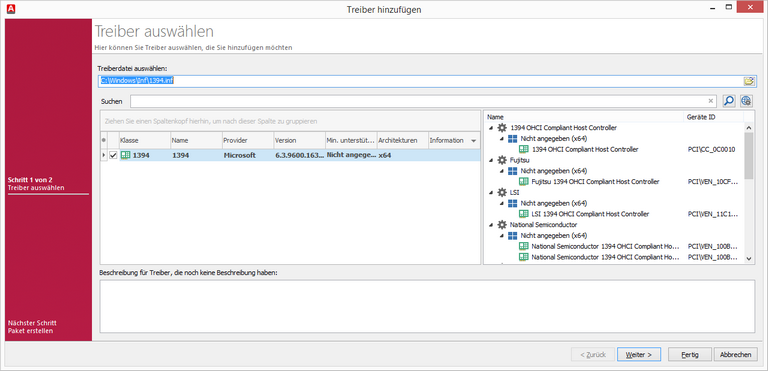The image size is (768, 371).
Task: Click the < Zurück button
Action: click(593, 354)
